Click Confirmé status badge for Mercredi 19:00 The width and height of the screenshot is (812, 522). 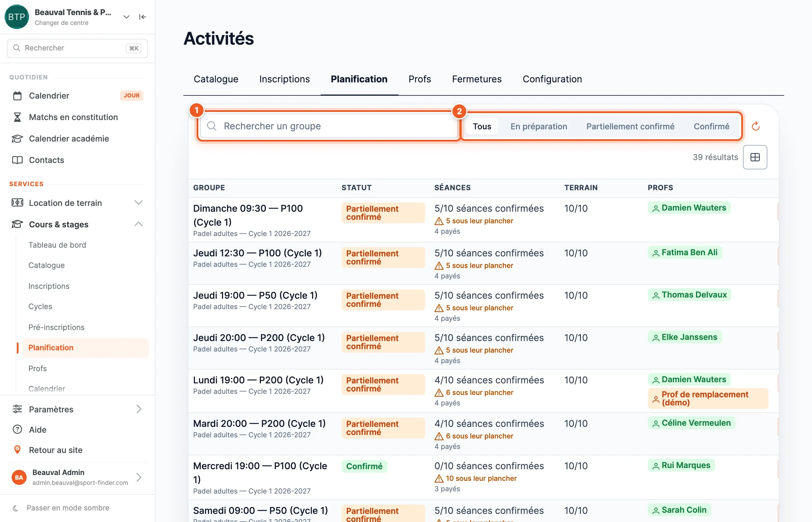pos(364,466)
